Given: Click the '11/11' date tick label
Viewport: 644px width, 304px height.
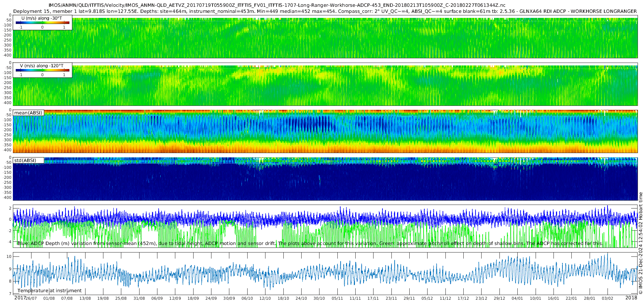Looking at the screenshot, I should click(355, 299).
